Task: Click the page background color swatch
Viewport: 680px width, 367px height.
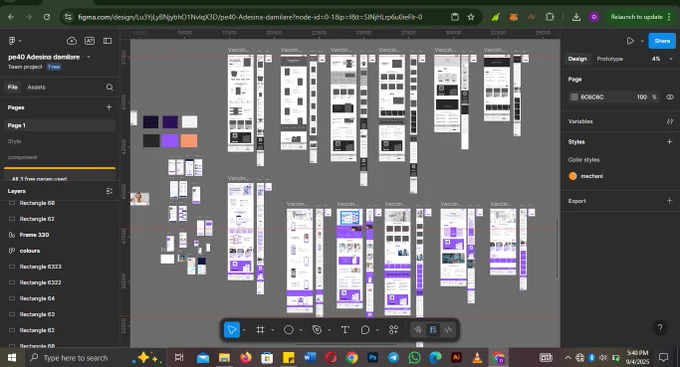Action: click(x=574, y=97)
